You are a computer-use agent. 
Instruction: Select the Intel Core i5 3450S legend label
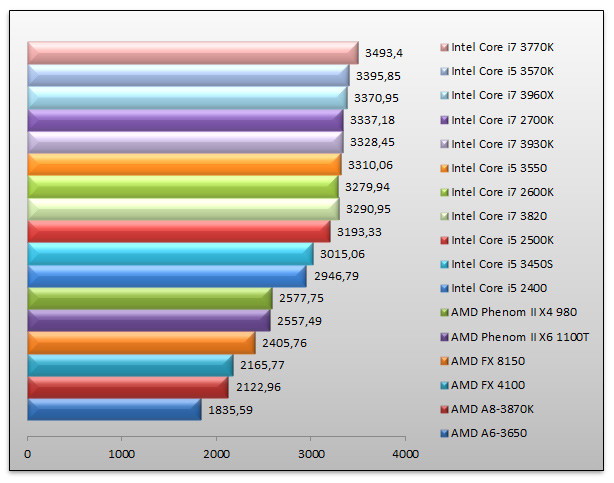click(502, 264)
